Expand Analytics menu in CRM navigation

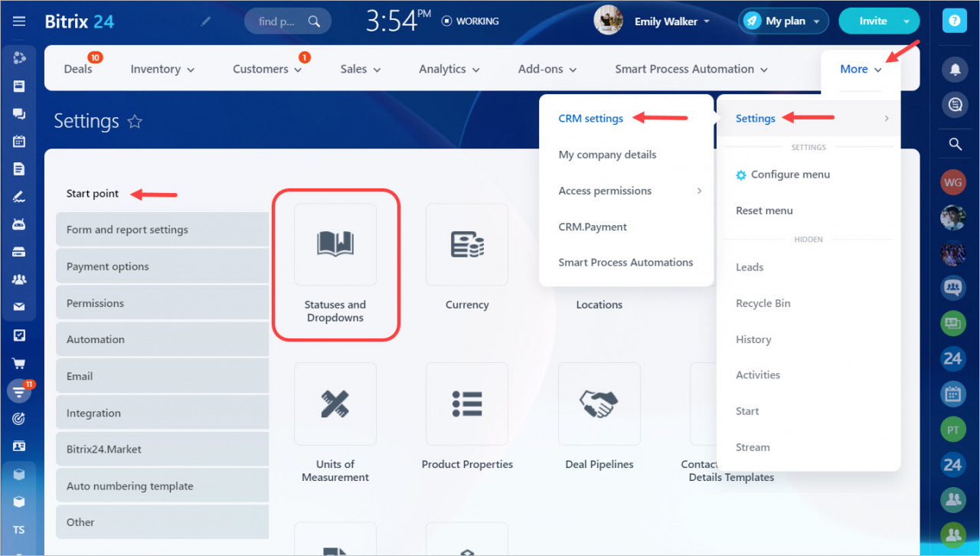(x=449, y=69)
